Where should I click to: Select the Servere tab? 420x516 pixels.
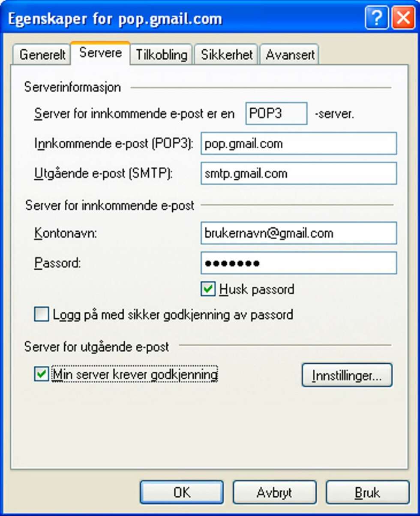(100, 53)
